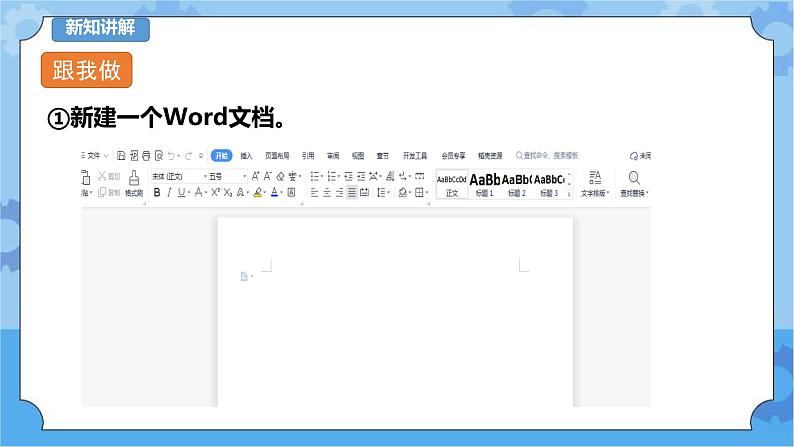Click the blue font color button

click(274, 192)
